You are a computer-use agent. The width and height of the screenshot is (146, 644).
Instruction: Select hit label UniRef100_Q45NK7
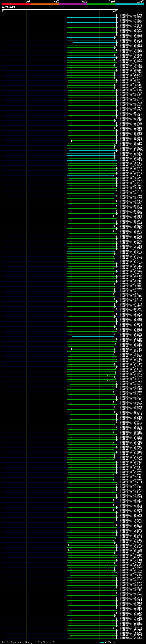click(131, 42)
